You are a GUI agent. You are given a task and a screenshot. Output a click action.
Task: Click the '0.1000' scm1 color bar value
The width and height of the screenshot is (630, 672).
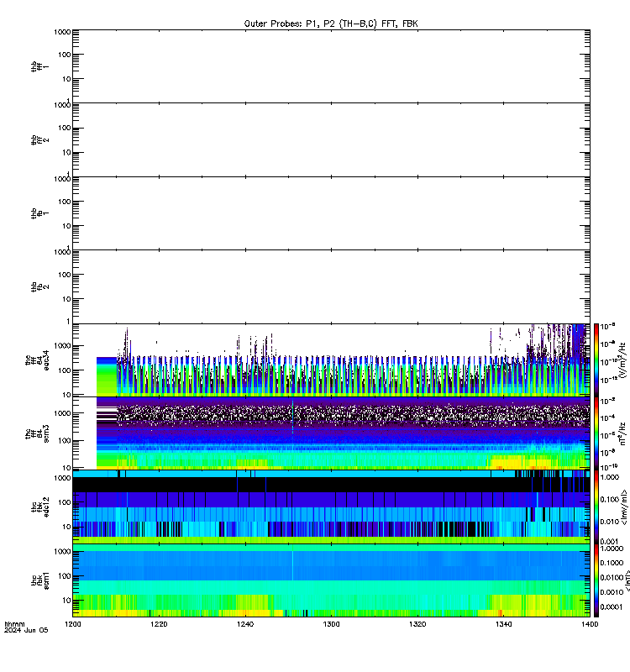click(612, 563)
